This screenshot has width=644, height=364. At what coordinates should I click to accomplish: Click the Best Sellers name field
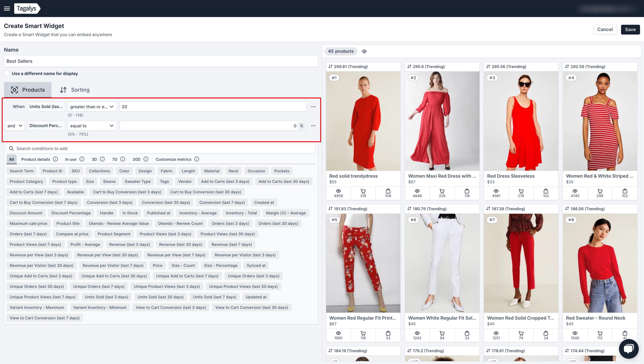(161, 61)
